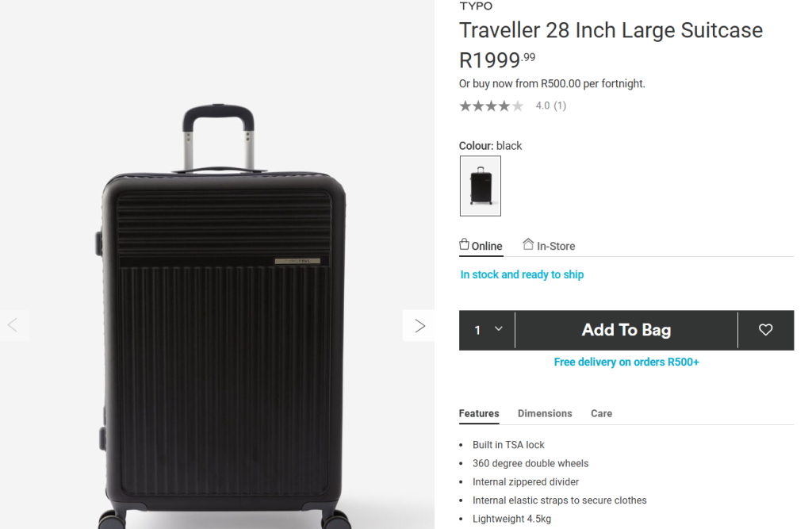Open the review count (1) link
Screen dimensions: 812x529
coord(560,105)
